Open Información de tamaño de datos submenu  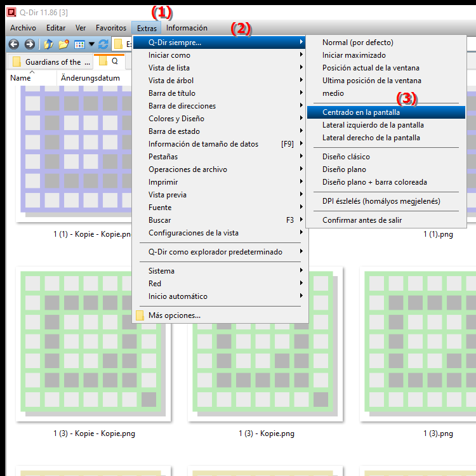click(219, 144)
